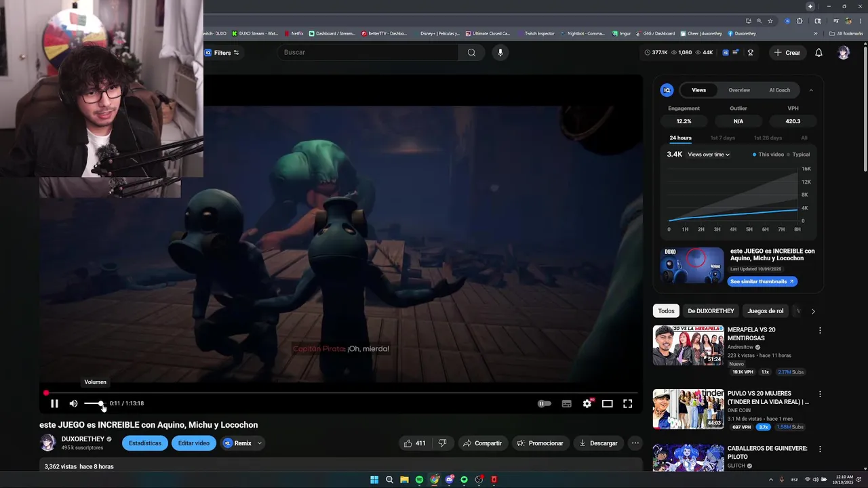868x488 pixels.
Task: Switch to theater mode view
Action: click(608, 403)
